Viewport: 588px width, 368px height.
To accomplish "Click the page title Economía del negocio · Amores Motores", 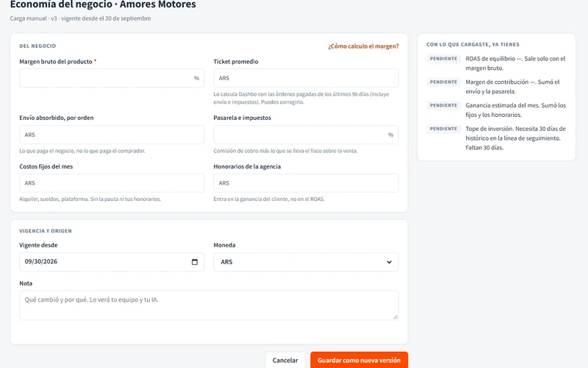I will pyautogui.click(x=103, y=4).
